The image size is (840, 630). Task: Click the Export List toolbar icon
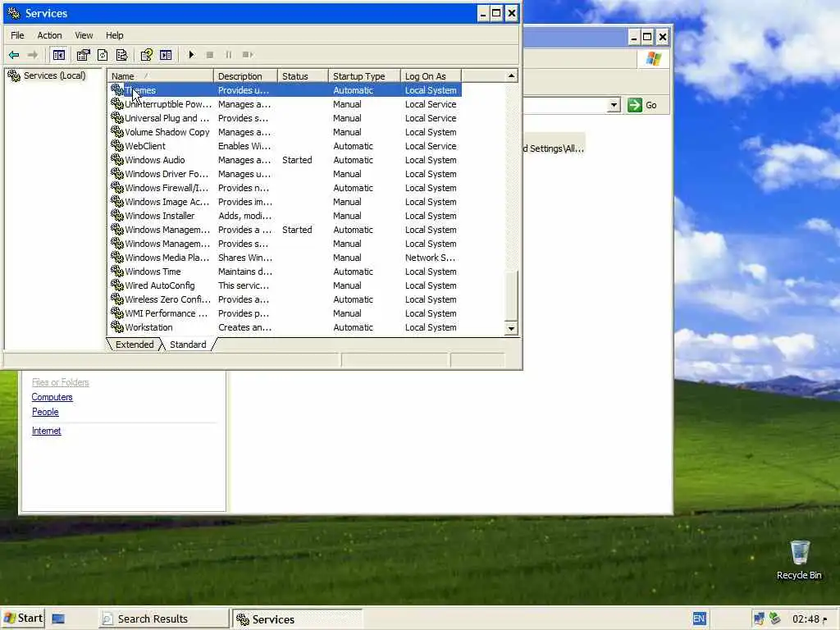[121, 55]
